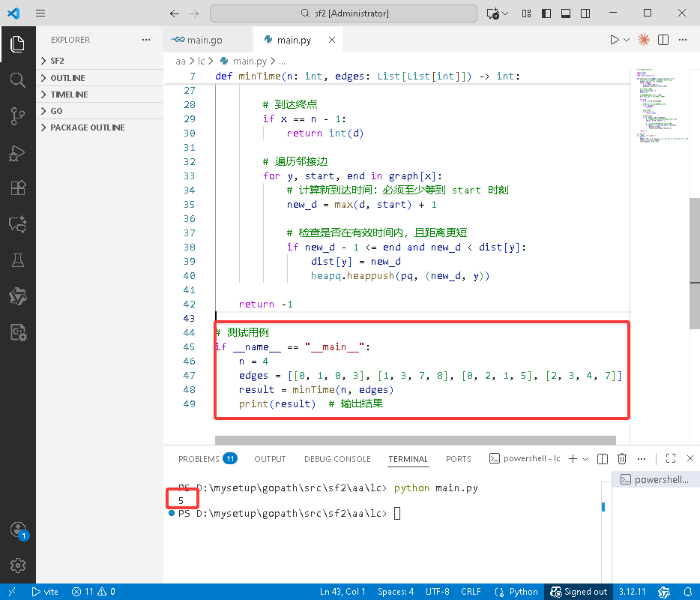Close the main.py tab

point(332,40)
